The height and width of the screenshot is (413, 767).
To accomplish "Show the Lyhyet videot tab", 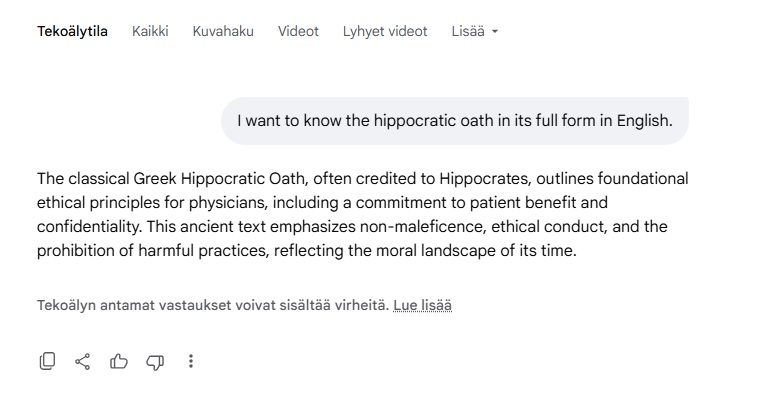I will pyautogui.click(x=385, y=31).
